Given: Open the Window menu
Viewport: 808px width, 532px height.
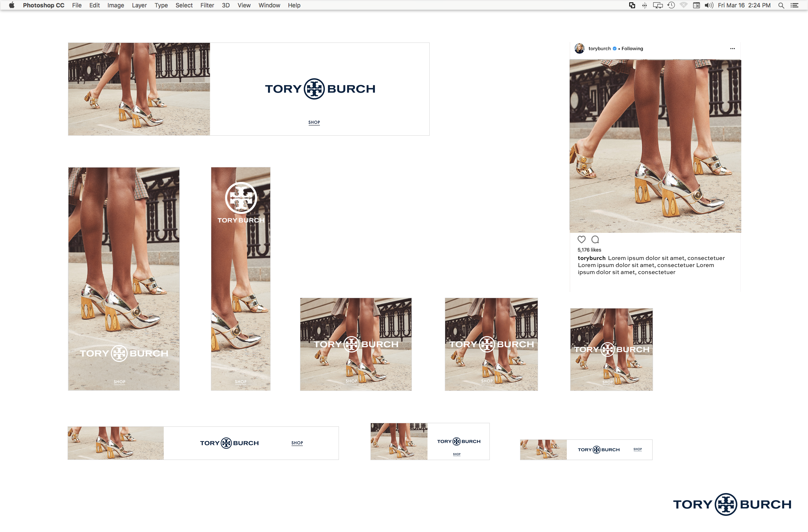Looking at the screenshot, I should 269,5.
